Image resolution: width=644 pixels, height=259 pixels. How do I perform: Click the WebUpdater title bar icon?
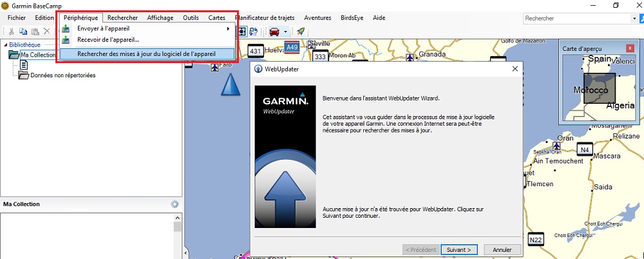(258, 69)
